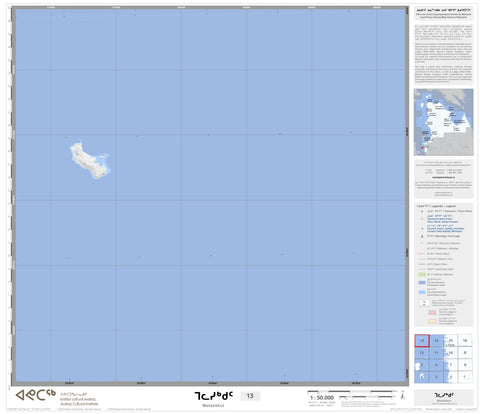480x414 pixels.
Task: Click the sheet number 13 box
Action: tap(250, 396)
